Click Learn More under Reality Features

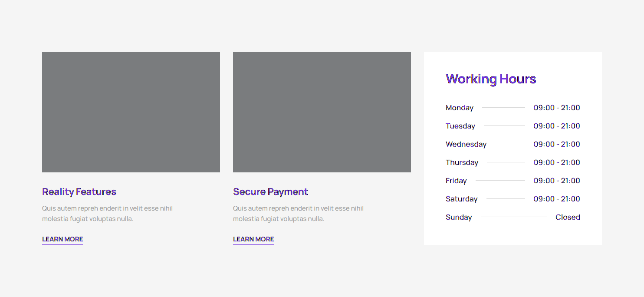click(62, 239)
